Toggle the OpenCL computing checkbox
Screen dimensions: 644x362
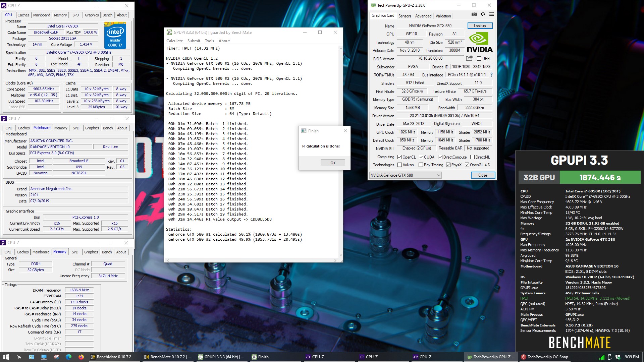[399, 157]
